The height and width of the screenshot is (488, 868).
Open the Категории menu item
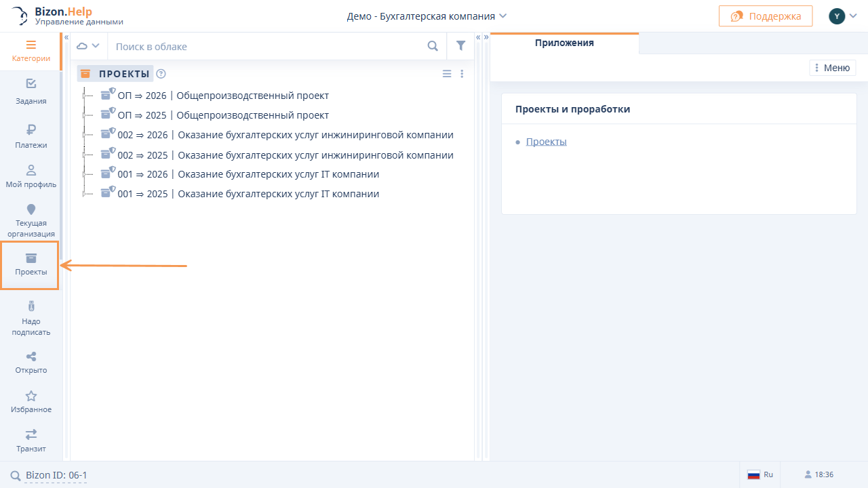tap(31, 50)
